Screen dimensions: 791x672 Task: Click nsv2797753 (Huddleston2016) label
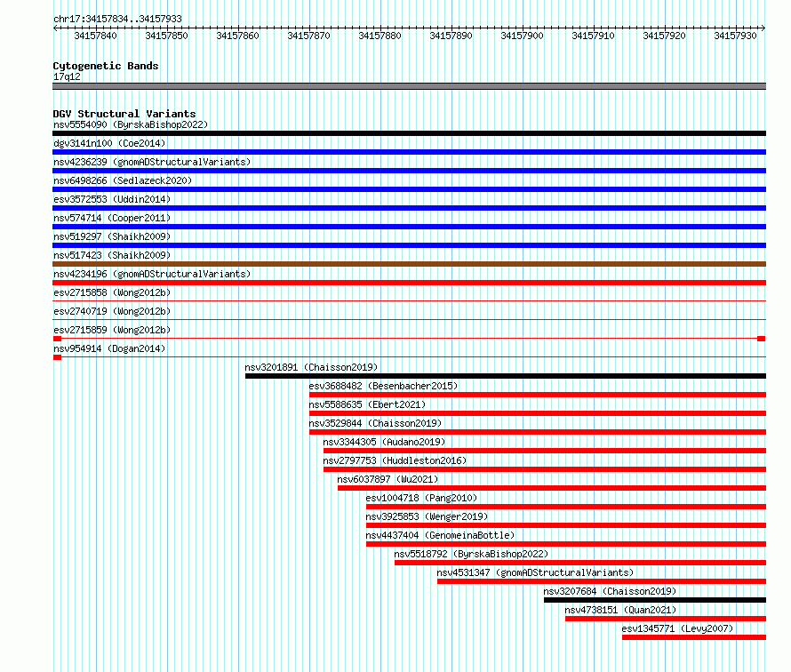[x=395, y=460]
